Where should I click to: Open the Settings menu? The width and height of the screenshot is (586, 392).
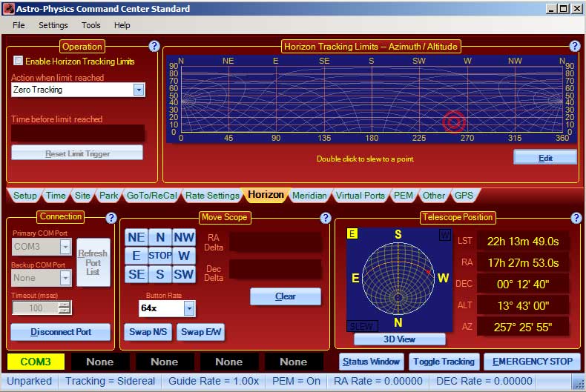[53, 25]
